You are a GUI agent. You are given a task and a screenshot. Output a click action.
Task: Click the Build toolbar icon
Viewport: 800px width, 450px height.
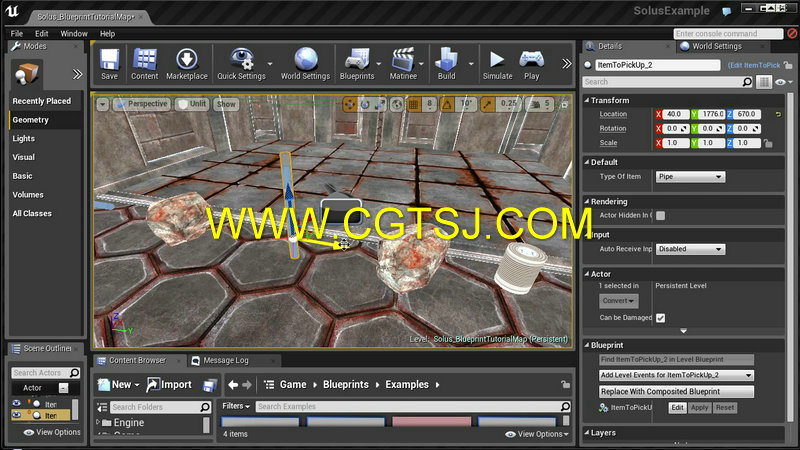(x=446, y=64)
